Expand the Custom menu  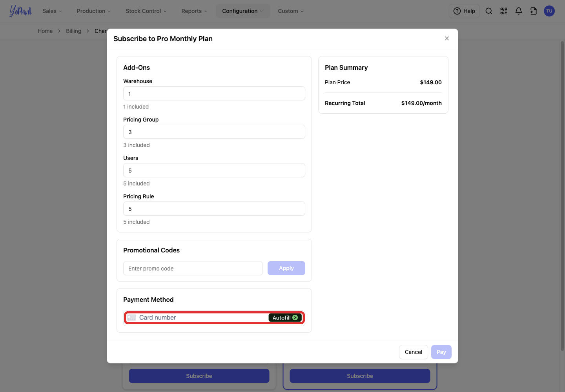(x=291, y=11)
